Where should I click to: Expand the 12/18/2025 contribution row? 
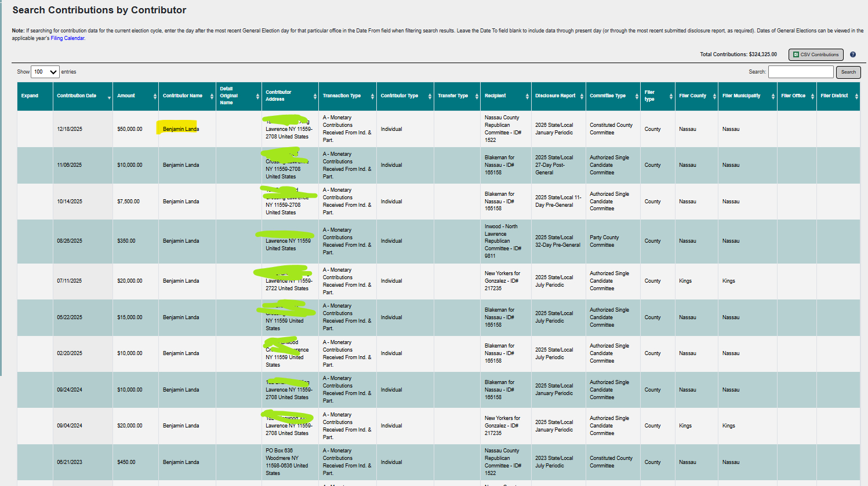coord(35,129)
